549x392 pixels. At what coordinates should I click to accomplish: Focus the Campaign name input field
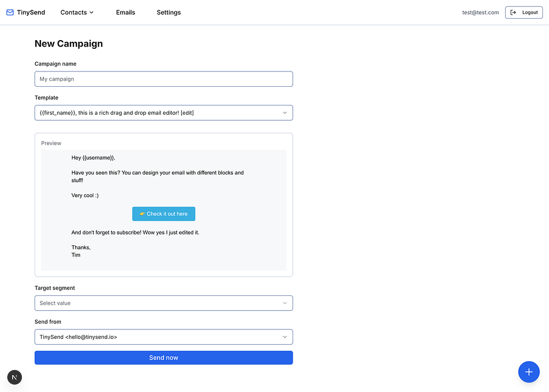point(164,79)
